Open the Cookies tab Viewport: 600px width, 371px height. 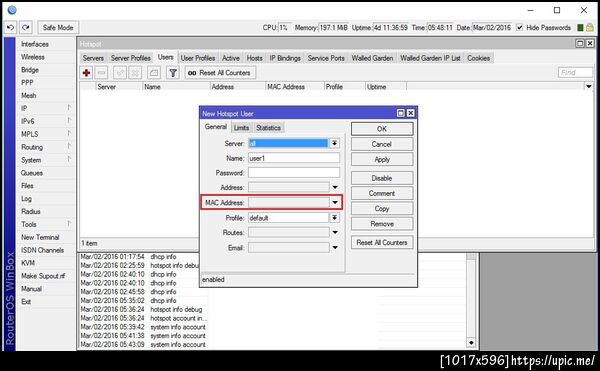click(x=479, y=58)
